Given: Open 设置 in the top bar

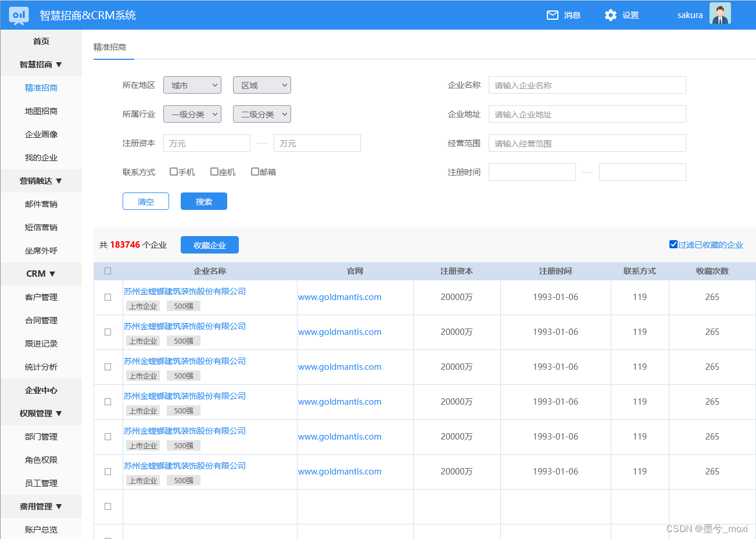Looking at the screenshot, I should [630, 15].
